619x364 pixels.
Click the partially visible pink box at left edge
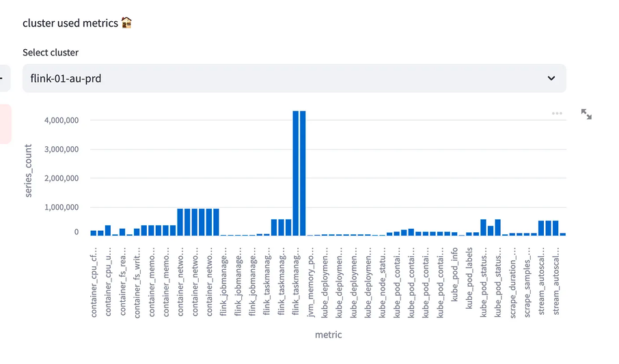coord(5,124)
